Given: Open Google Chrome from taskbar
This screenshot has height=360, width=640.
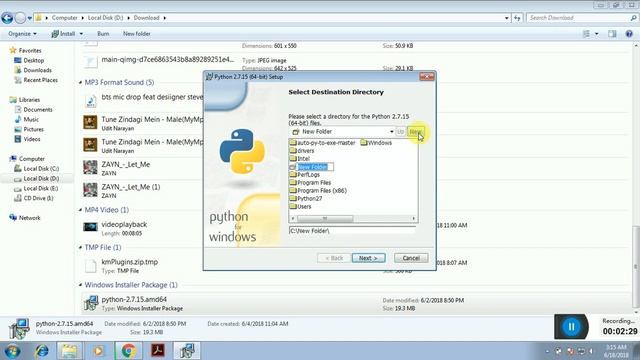Looking at the screenshot, I should 128,351.
